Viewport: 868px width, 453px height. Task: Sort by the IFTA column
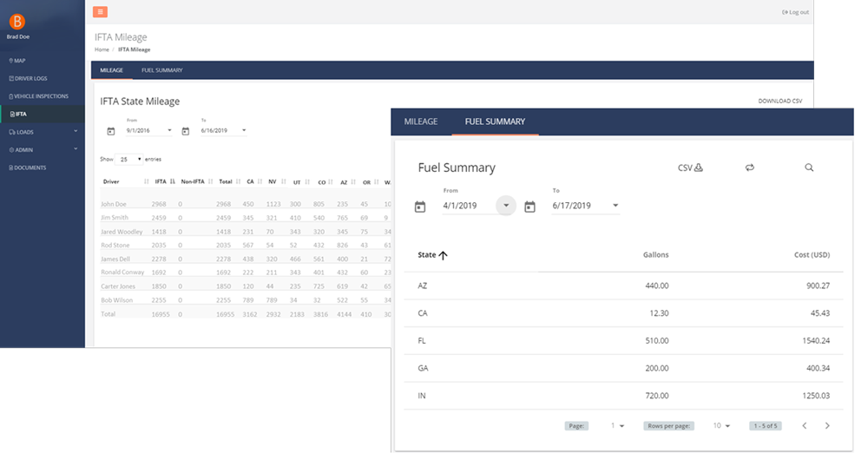[164, 181]
